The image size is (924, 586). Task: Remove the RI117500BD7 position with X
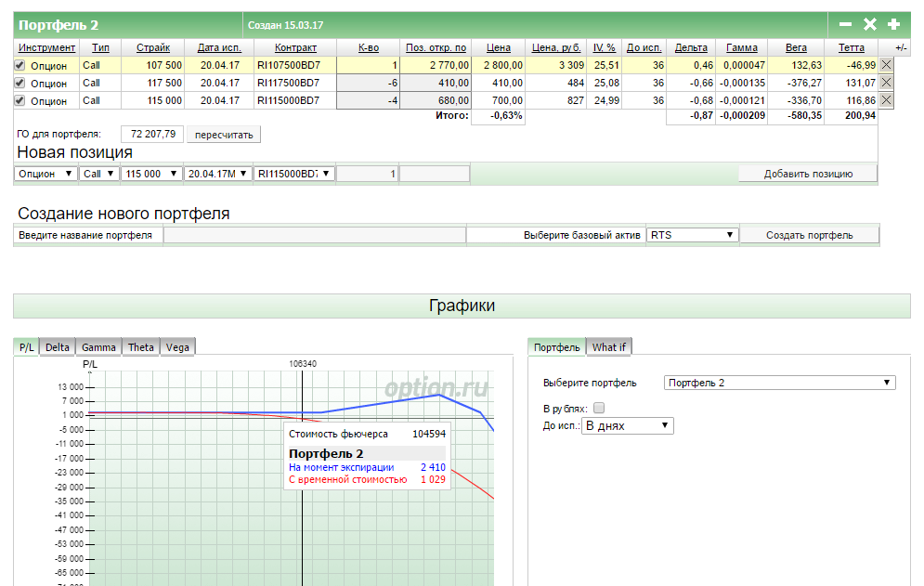pyautogui.click(x=886, y=83)
